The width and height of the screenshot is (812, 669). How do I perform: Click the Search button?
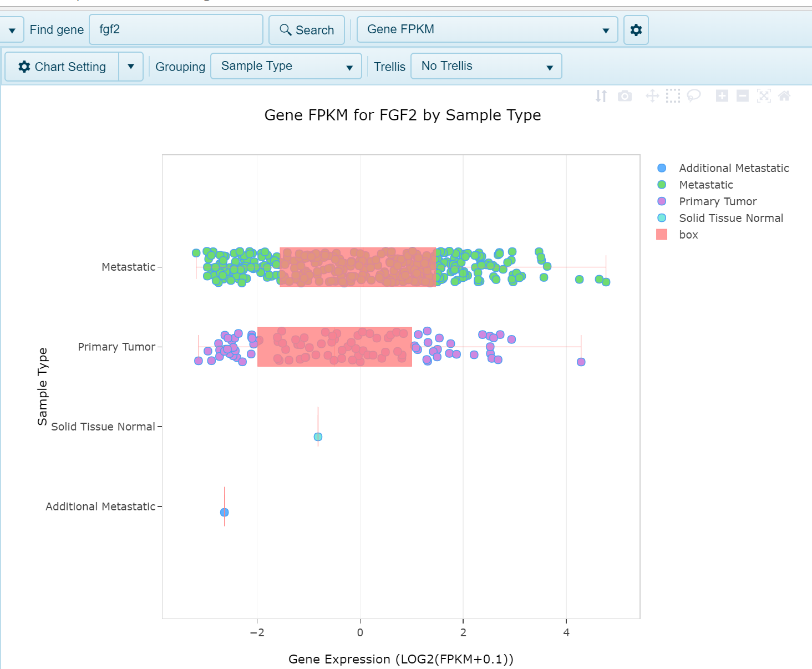pos(306,29)
